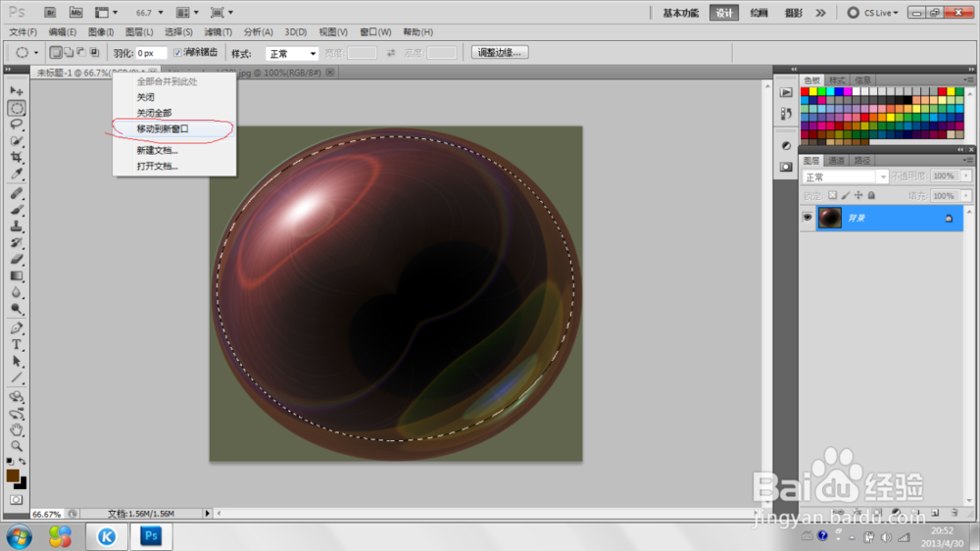The height and width of the screenshot is (551, 980).
Task: Select the Path Selection tool
Action: [17, 362]
